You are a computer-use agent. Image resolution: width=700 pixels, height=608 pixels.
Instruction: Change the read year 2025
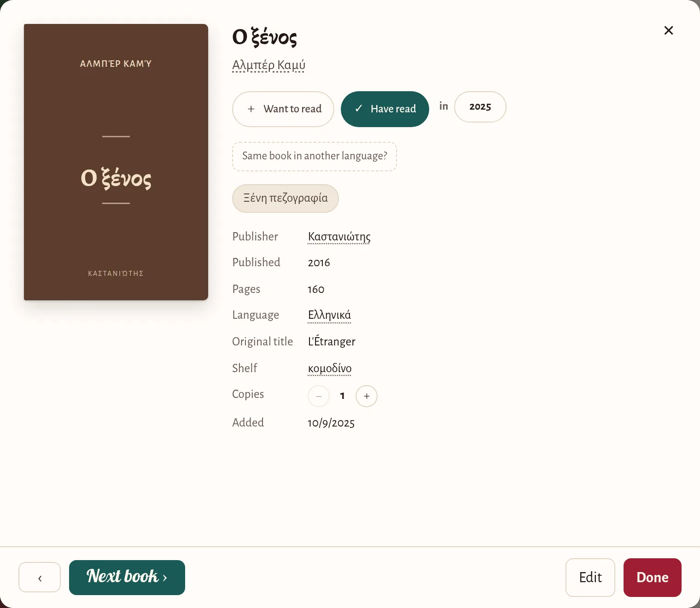point(480,107)
